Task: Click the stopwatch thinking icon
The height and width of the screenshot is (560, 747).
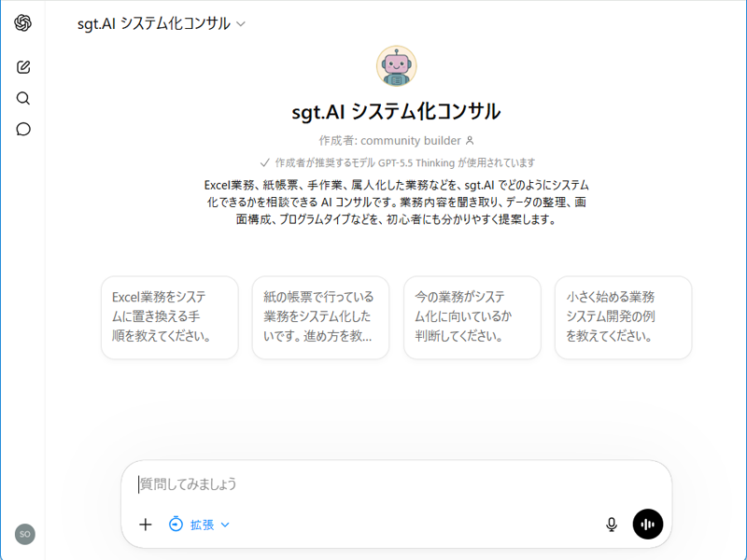Action: point(176,524)
